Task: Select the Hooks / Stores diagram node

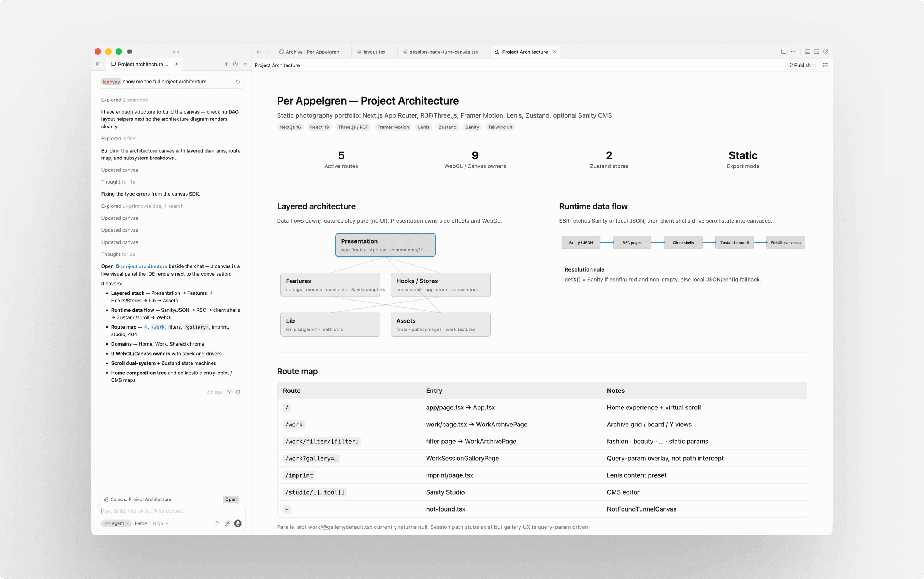Action: (x=441, y=285)
